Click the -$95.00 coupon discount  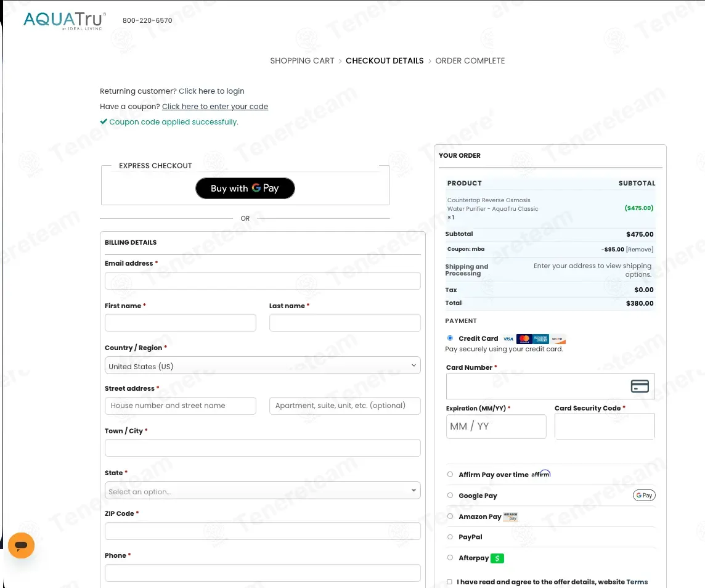click(613, 250)
